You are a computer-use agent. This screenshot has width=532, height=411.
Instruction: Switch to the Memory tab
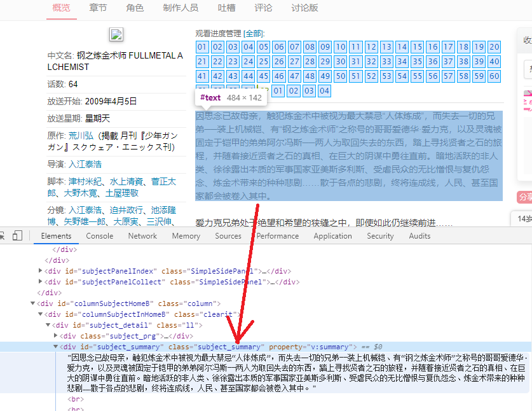pos(186,236)
